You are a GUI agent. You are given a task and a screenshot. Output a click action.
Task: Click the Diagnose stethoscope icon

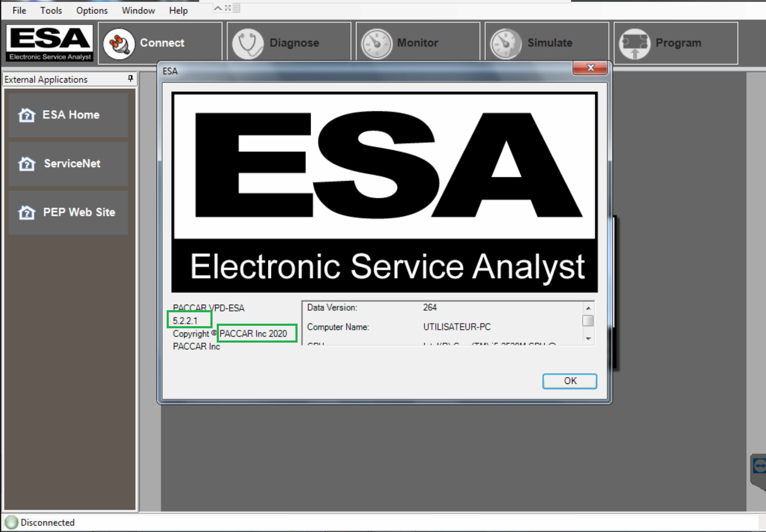point(248,44)
